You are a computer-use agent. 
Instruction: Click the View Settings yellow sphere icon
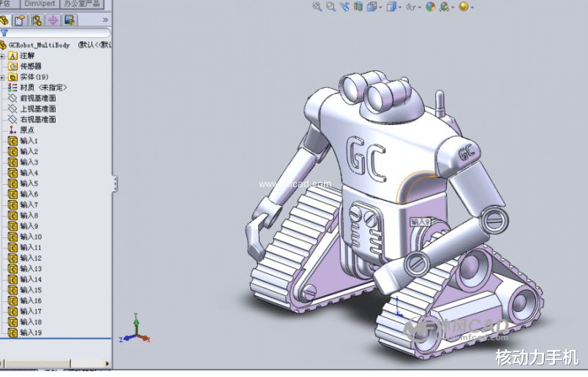coord(464,7)
